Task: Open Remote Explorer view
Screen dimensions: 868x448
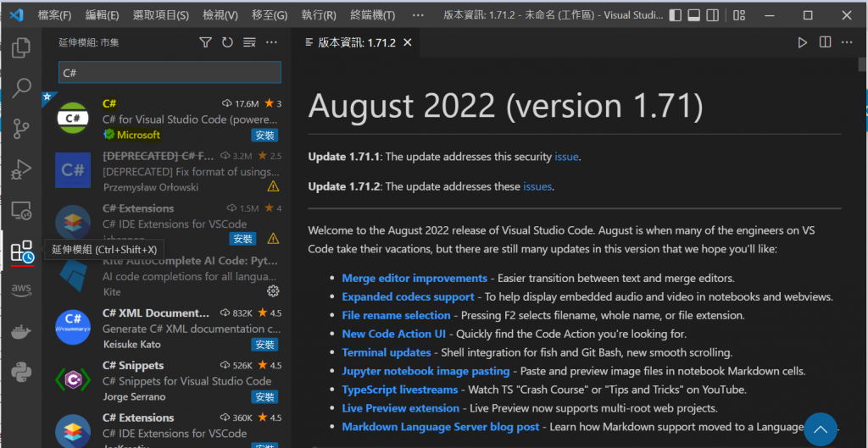Action: 21,210
